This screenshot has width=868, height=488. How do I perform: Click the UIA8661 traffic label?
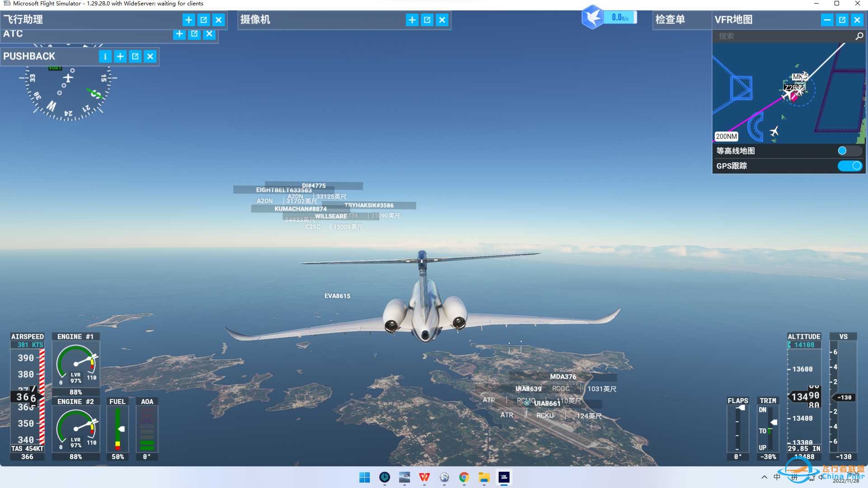[x=547, y=404]
